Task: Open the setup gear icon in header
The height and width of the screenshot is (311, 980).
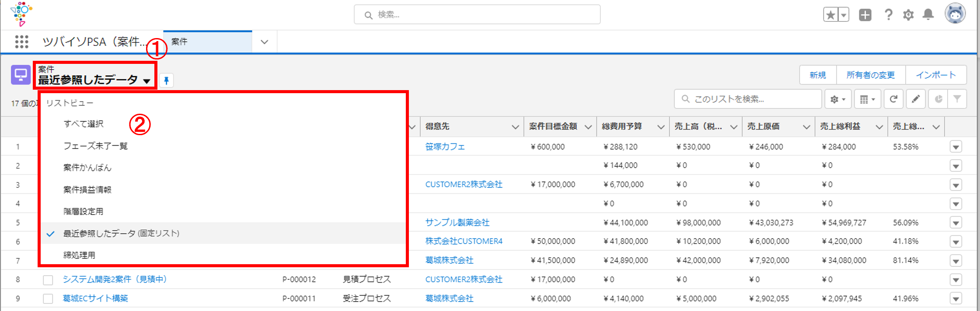Action: click(908, 15)
